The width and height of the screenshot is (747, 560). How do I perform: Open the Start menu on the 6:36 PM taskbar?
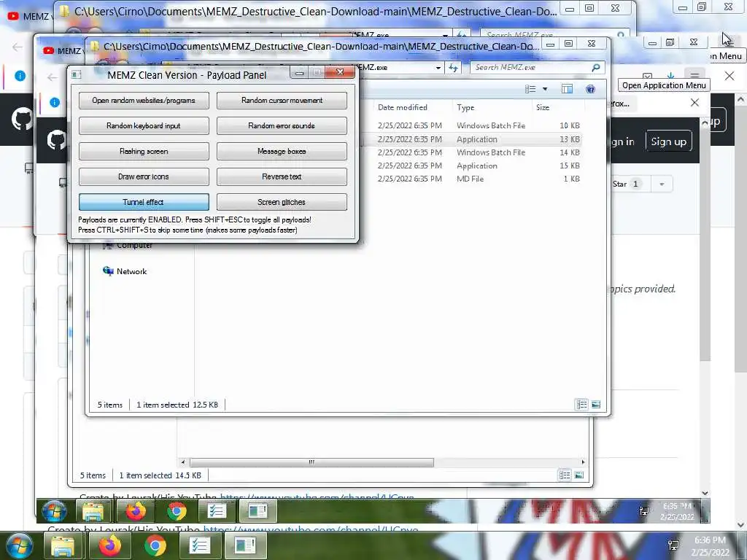pos(19,546)
